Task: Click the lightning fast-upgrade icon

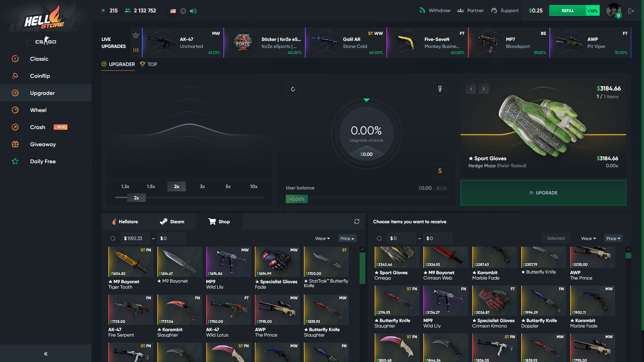Action: click(440, 89)
